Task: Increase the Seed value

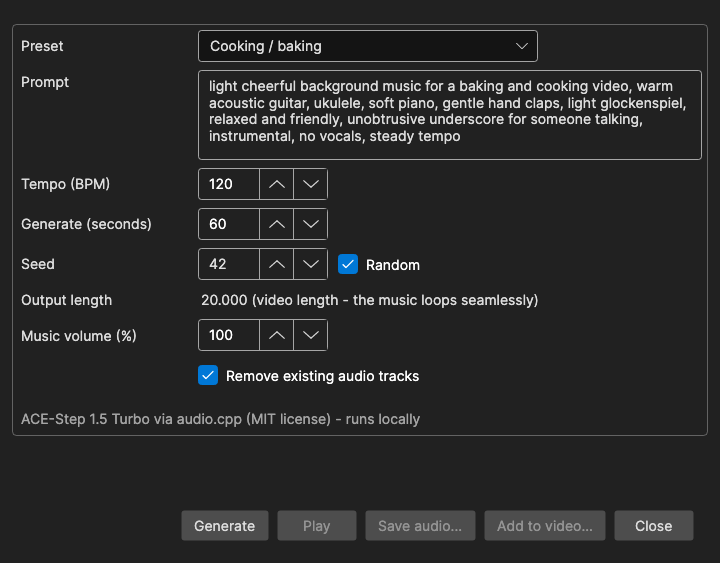Action: [x=276, y=264]
